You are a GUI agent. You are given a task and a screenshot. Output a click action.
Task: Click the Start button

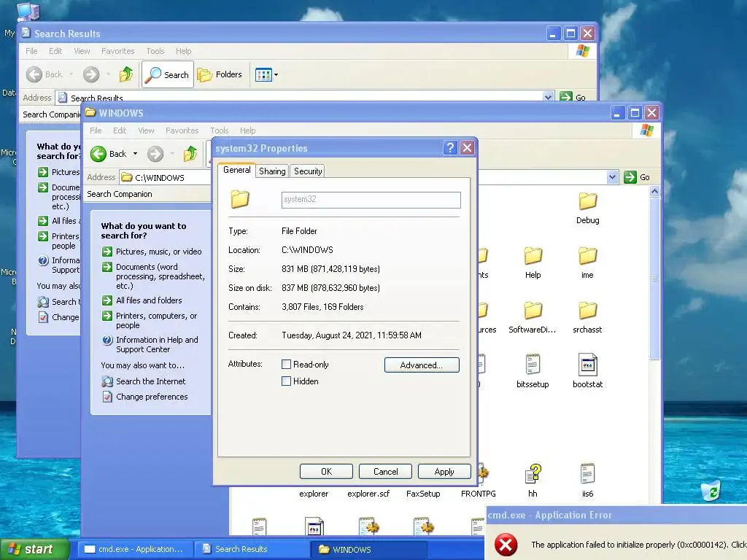click(x=34, y=549)
